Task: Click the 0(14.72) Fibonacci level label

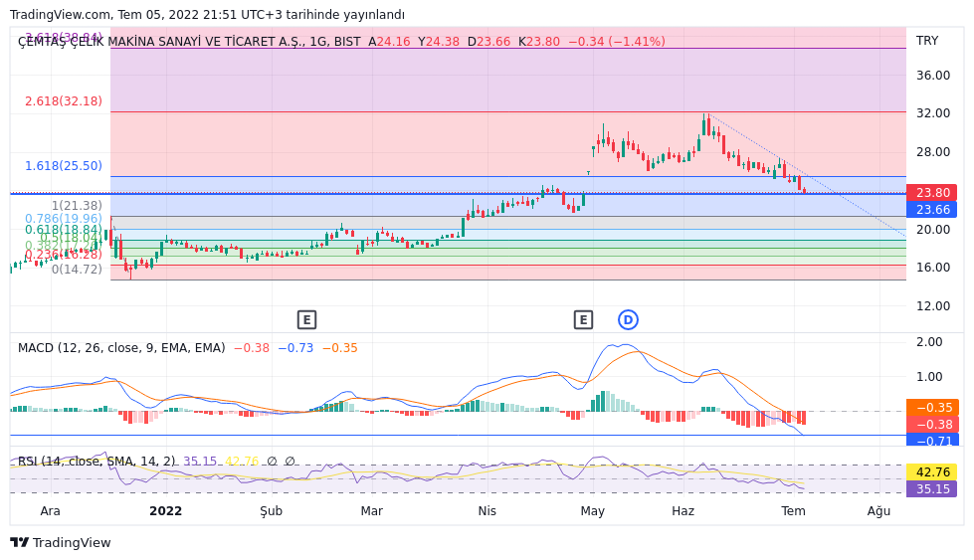Action: tap(77, 270)
